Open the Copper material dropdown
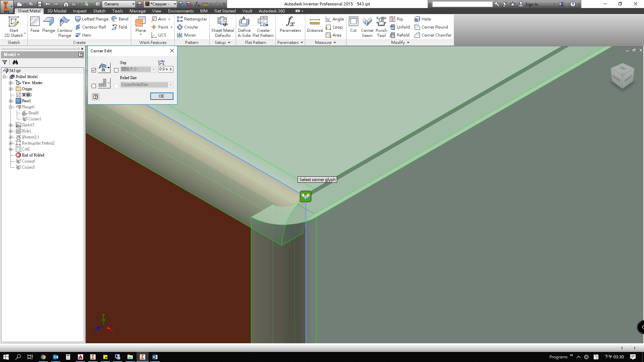The height and width of the screenshot is (362, 644). point(175,4)
